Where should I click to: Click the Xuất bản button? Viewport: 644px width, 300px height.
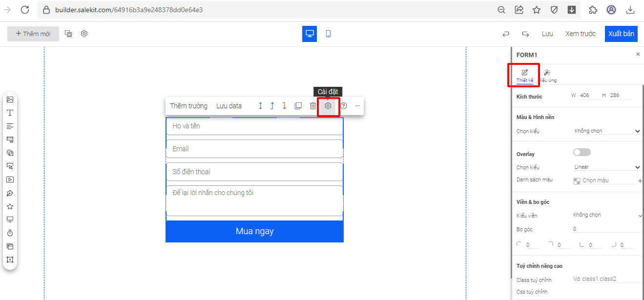621,34
